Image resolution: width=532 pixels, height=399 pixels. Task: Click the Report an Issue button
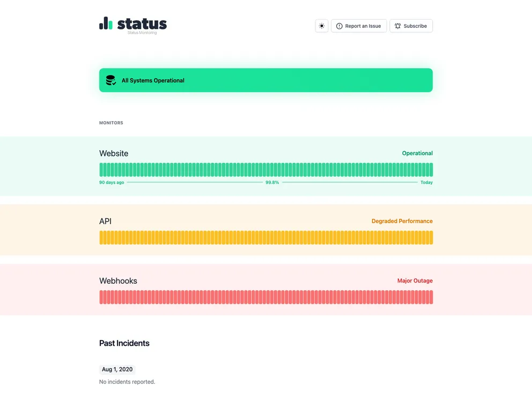point(359,25)
